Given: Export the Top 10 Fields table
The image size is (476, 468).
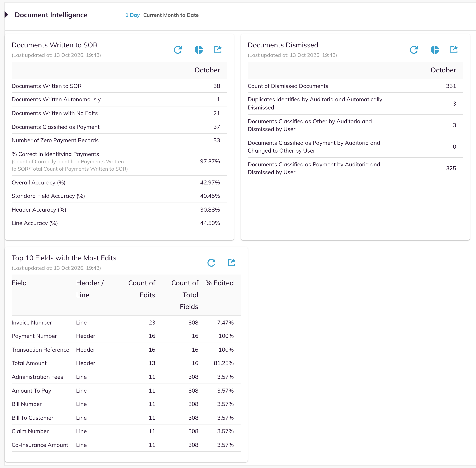Looking at the screenshot, I should pyautogui.click(x=232, y=262).
